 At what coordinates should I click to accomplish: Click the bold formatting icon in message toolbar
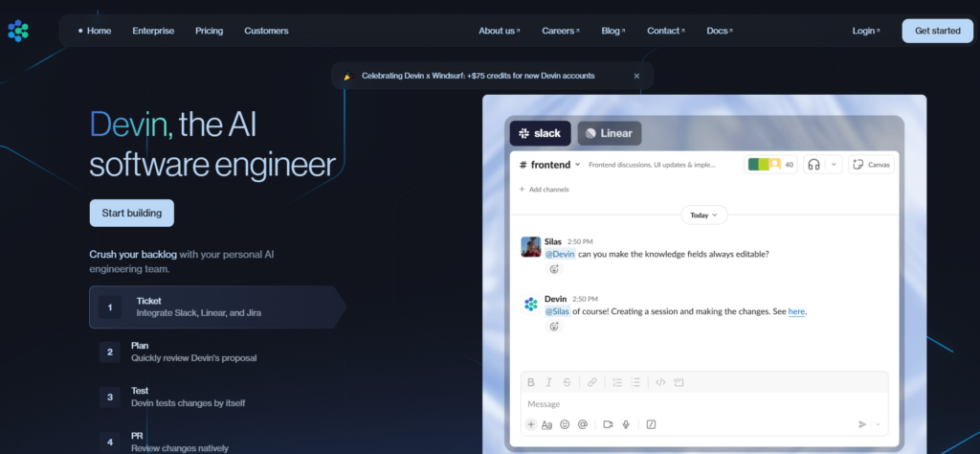pos(530,382)
